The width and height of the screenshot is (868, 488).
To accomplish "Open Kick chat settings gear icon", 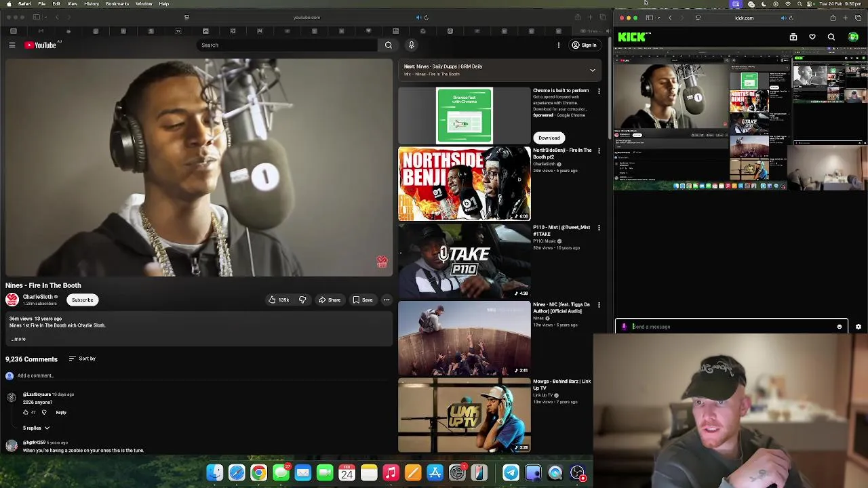I will (859, 327).
